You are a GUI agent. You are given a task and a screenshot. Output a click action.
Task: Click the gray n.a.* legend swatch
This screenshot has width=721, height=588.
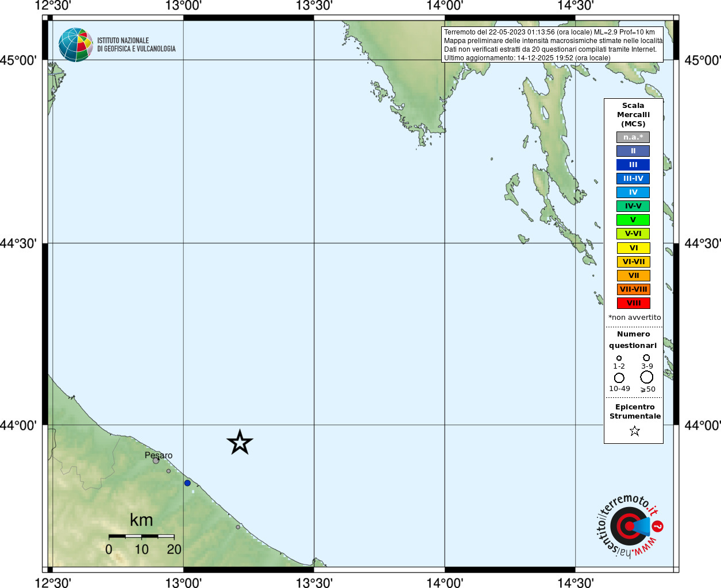pos(633,137)
